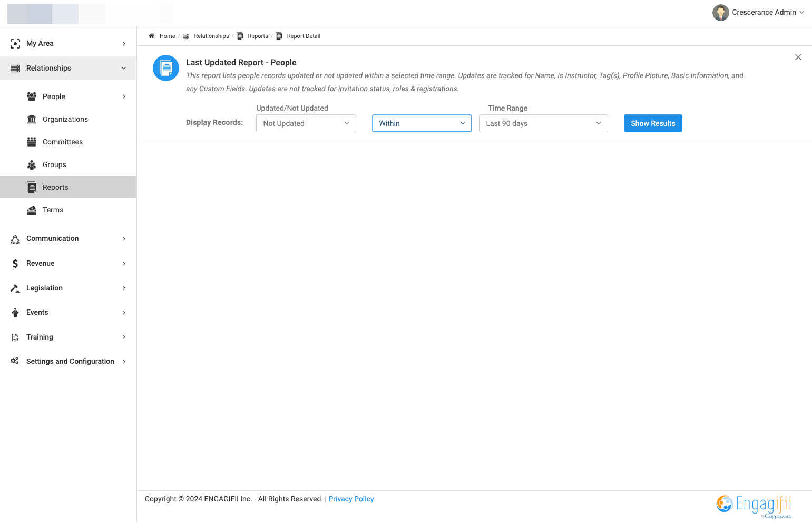Image resolution: width=812 pixels, height=523 pixels.
Task: Click the Revenue dollar icon
Action: tap(15, 264)
